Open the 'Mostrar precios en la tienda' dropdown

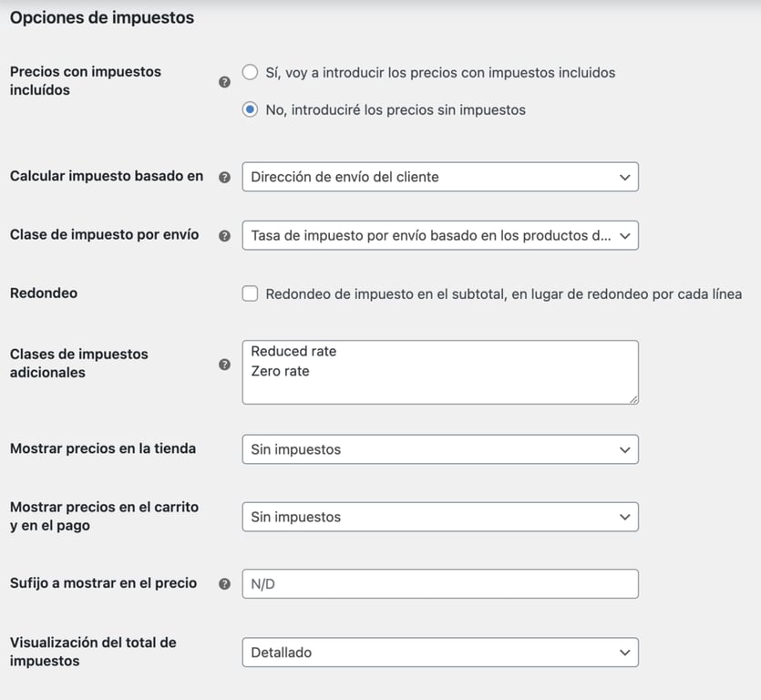(x=439, y=449)
